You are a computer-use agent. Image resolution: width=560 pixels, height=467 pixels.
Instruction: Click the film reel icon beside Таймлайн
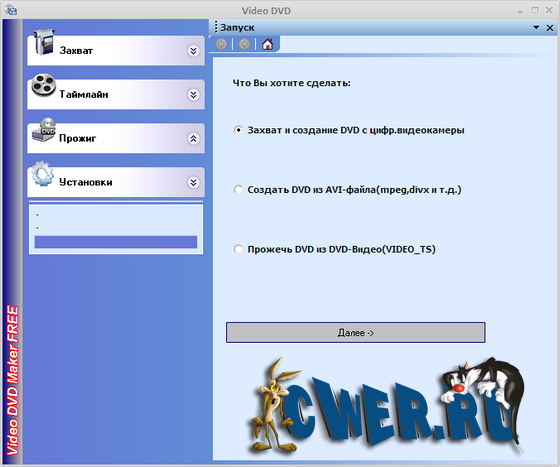44,86
